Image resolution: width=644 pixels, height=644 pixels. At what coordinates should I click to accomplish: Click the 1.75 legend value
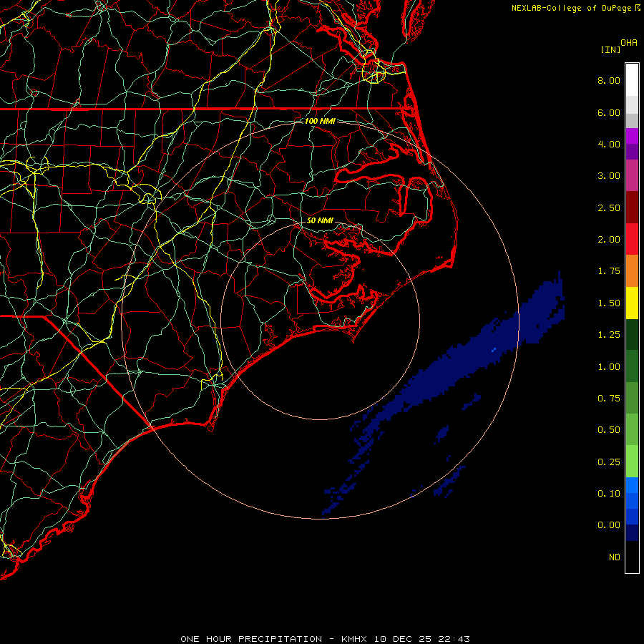pyautogui.click(x=609, y=271)
